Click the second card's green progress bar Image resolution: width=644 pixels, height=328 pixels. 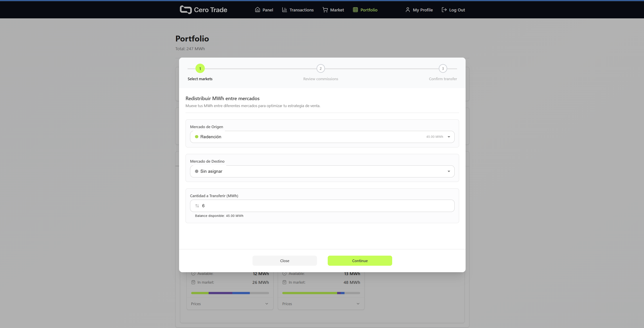click(309, 293)
